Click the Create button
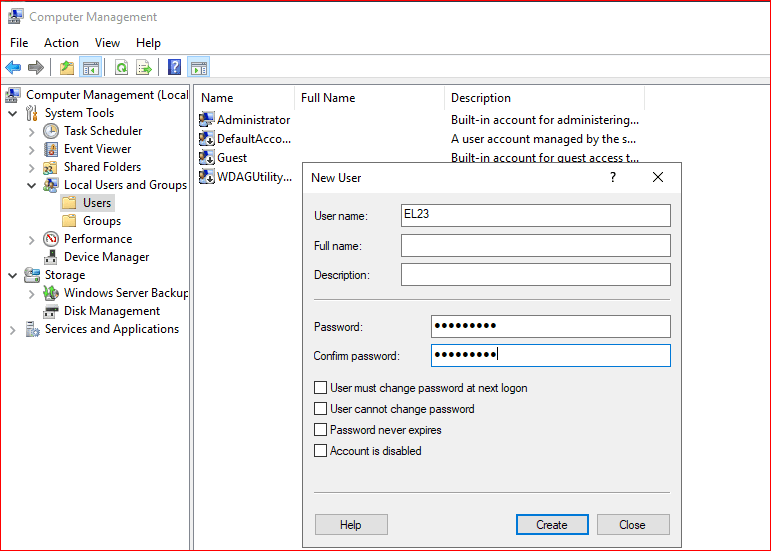Screen dimensions: 771x551 pyautogui.click(x=551, y=525)
